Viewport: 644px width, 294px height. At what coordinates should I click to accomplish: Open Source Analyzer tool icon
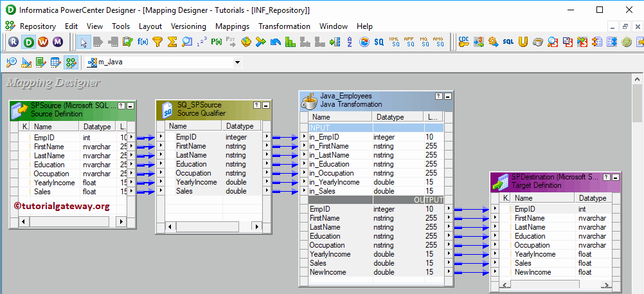[x=11, y=62]
